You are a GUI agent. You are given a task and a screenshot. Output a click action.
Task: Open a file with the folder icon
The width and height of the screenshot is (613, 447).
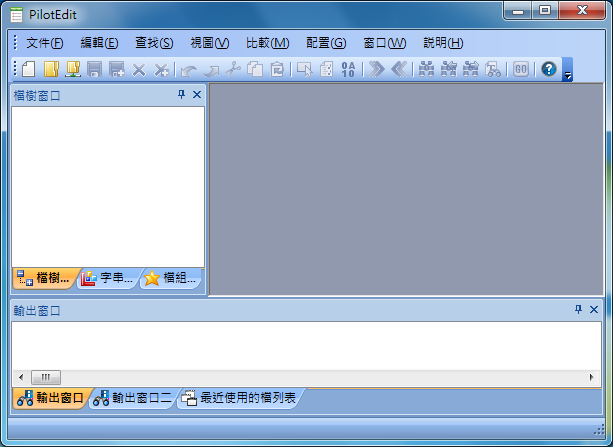(51, 69)
